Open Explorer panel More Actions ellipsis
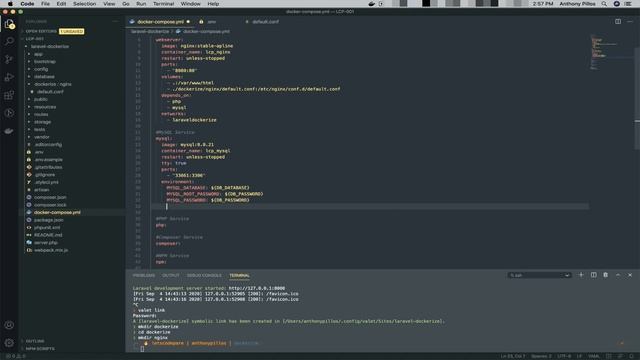The width and height of the screenshot is (640, 360). [x=115, y=21]
